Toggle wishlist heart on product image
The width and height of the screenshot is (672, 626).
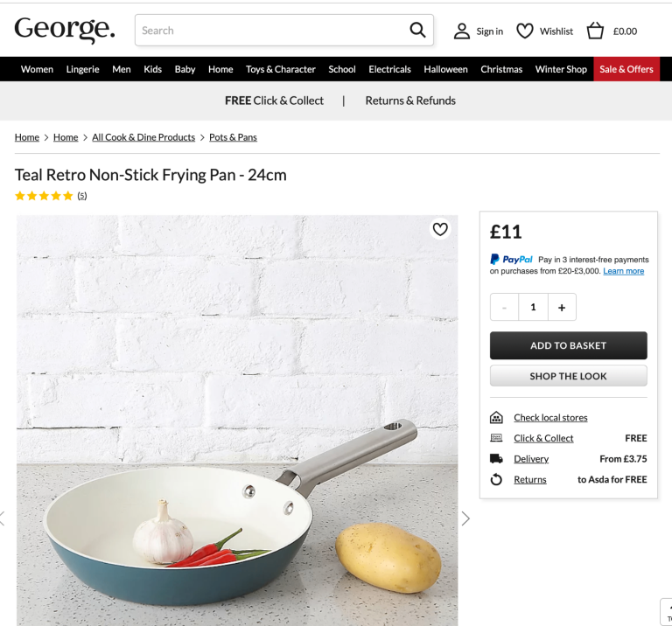click(440, 230)
